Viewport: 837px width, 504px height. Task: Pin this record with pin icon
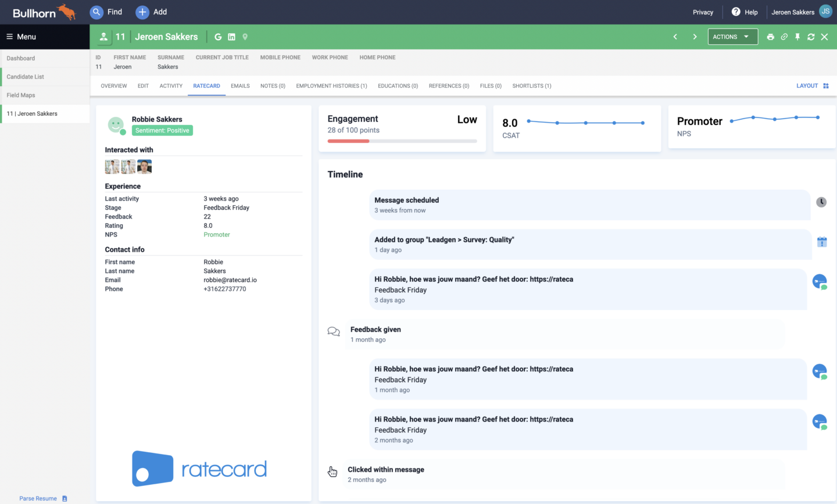[797, 37]
